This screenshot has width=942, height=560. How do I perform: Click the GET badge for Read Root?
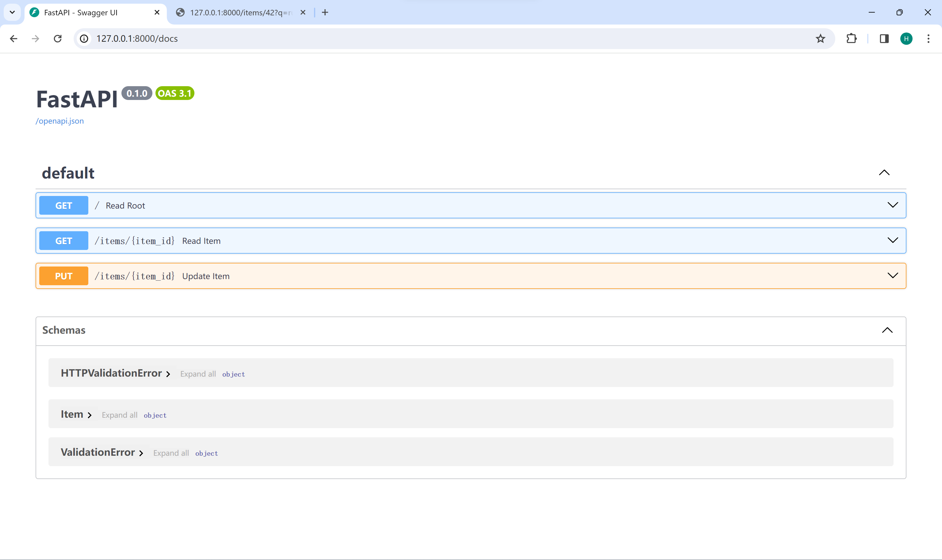click(64, 205)
